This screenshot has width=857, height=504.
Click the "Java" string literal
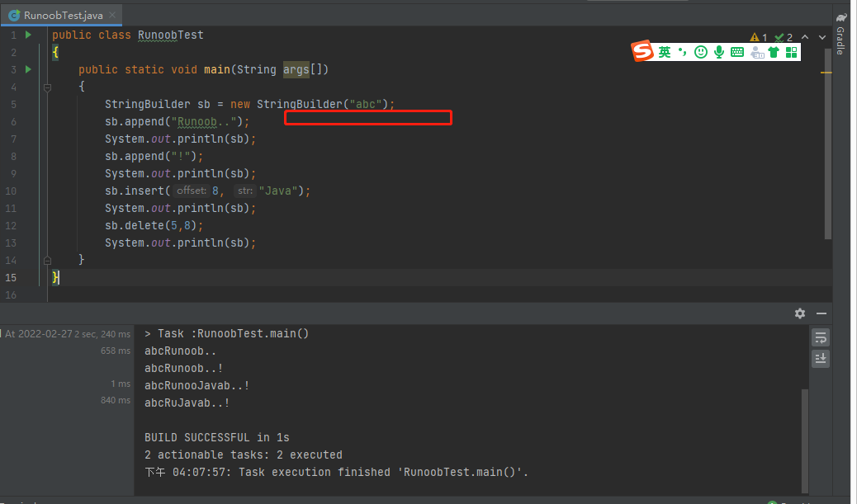[x=279, y=191]
